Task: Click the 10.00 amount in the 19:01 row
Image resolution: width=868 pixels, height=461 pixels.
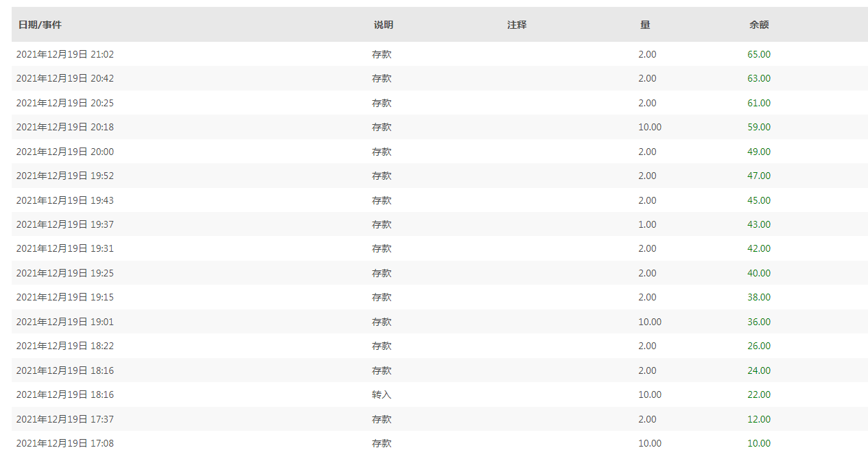Action: pyautogui.click(x=650, y=322)
